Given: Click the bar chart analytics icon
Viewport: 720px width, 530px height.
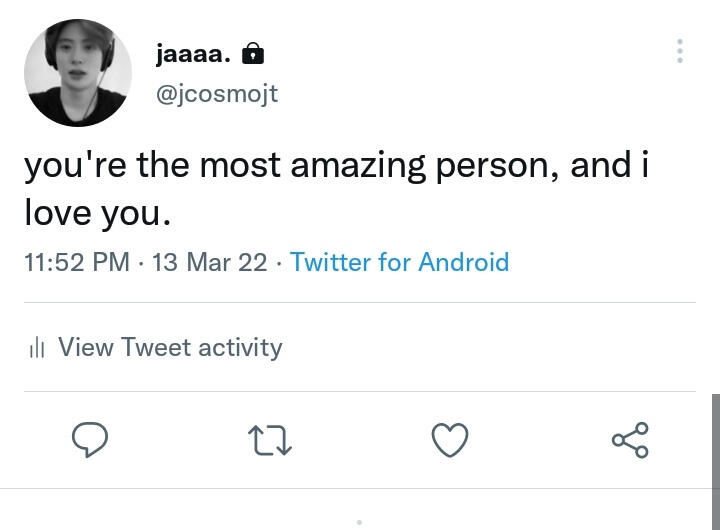Looking at the screenshot, I should click(x=38, y=348).
